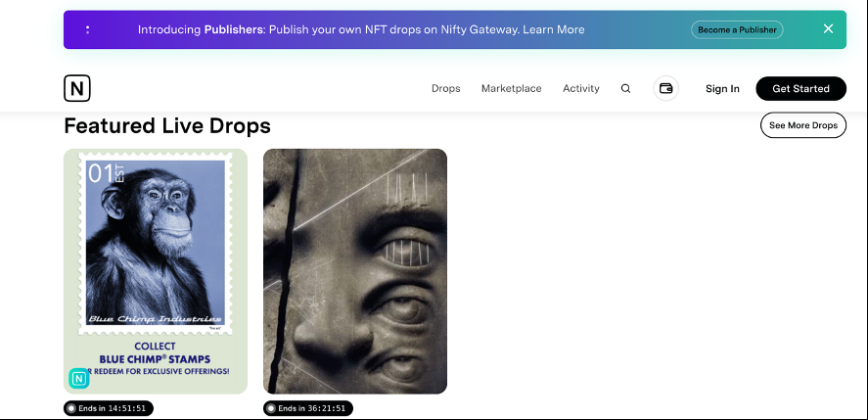
Task: Click See More Drops button
Action: click(803, 125)
